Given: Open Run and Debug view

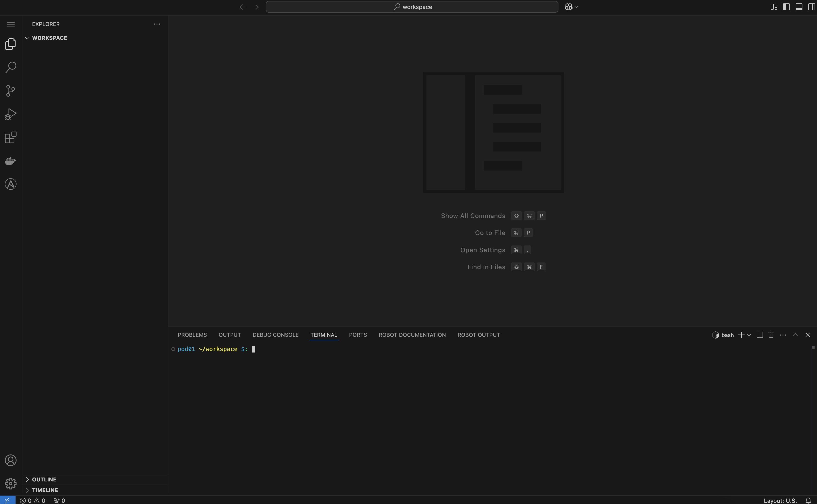Looking at the screenshot, I should [x=11, y=114].
